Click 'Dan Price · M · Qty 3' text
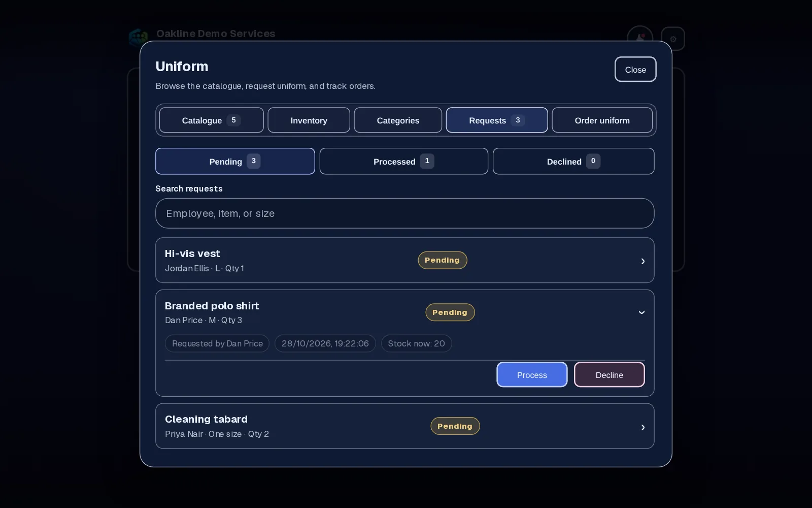 point(204,320)
